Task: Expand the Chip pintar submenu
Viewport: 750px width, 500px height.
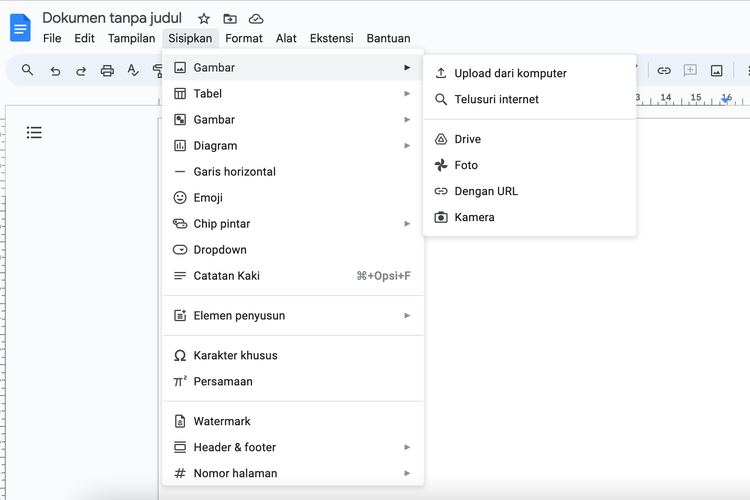Action: coord(292,224)
